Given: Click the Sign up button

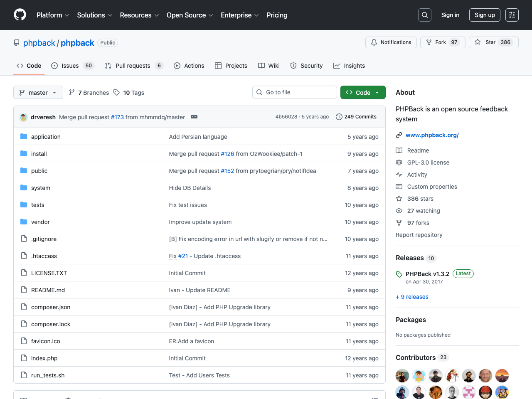Looking at the screenshot, I should tap(485, 15).
